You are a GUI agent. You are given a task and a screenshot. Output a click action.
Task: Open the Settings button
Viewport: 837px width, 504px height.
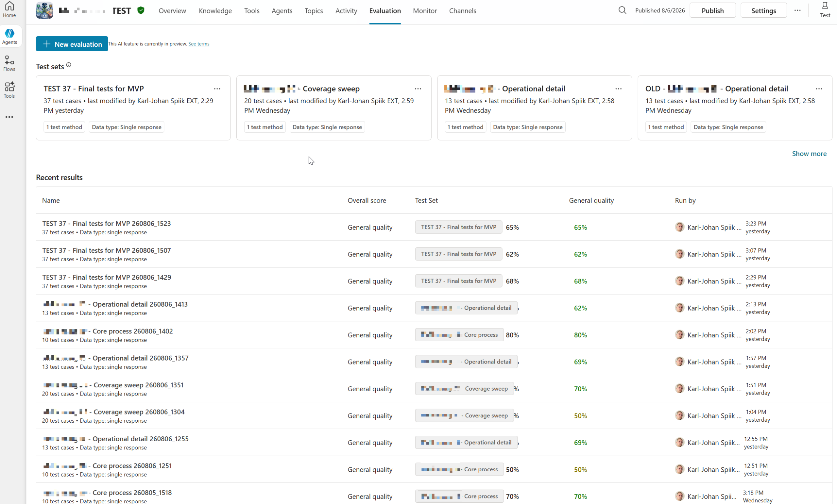pyautogui.click(x=763, y=10)
